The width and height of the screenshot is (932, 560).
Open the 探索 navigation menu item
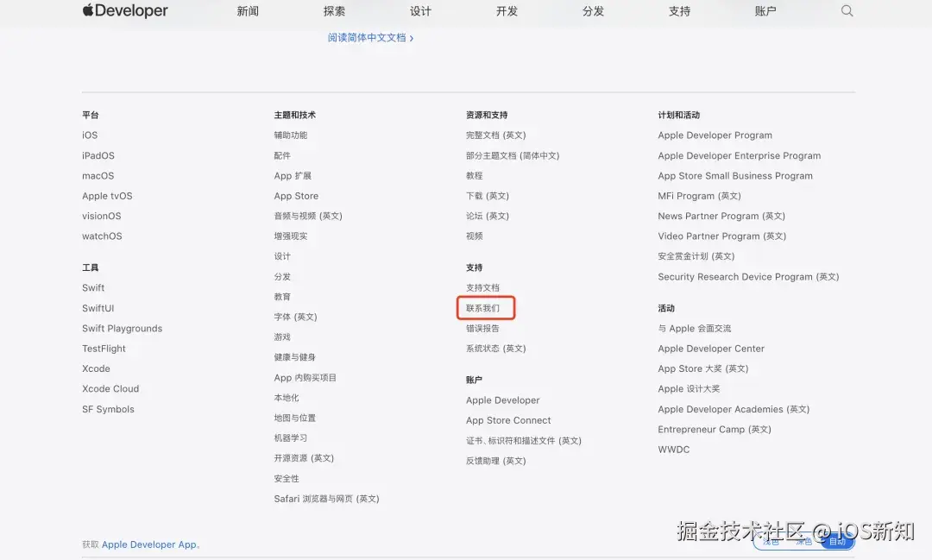tap(334, 11)
